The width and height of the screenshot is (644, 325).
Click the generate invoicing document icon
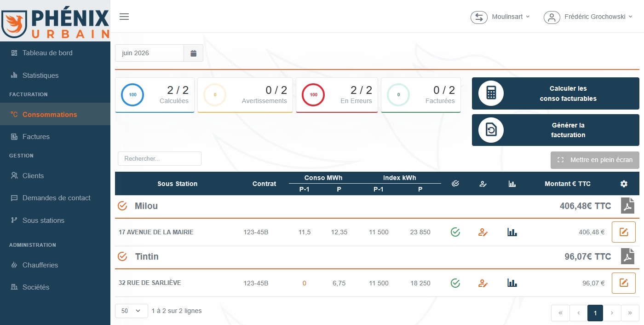pos(491,130)
